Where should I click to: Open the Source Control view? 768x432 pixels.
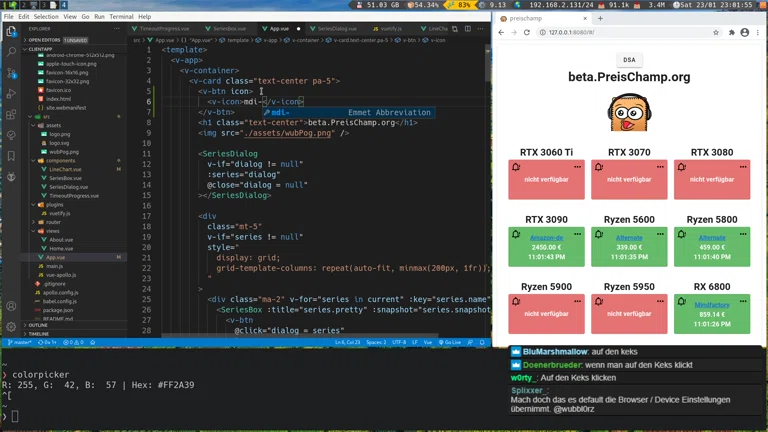[x=12, y=73]
